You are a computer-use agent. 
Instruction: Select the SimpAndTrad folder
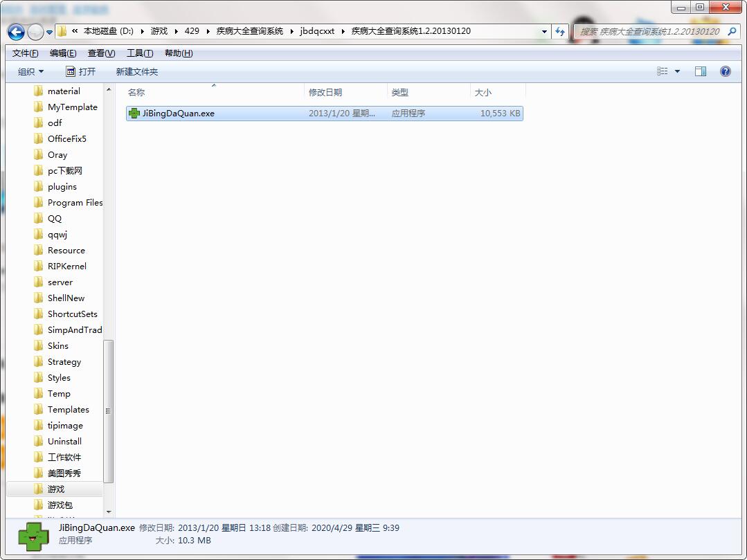[74, 330]
